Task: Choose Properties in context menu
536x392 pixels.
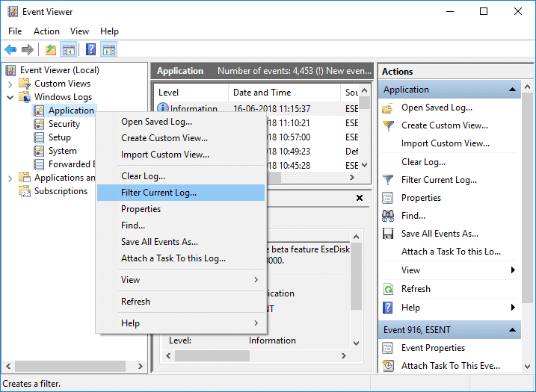Action: click(181, 209)
